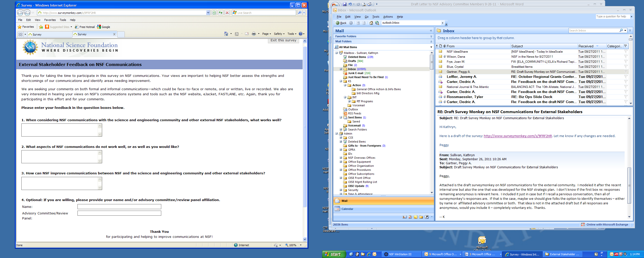Flag the Frye, Joan M. message
Viewport: 644px width, 258px height.
[626, 62]
